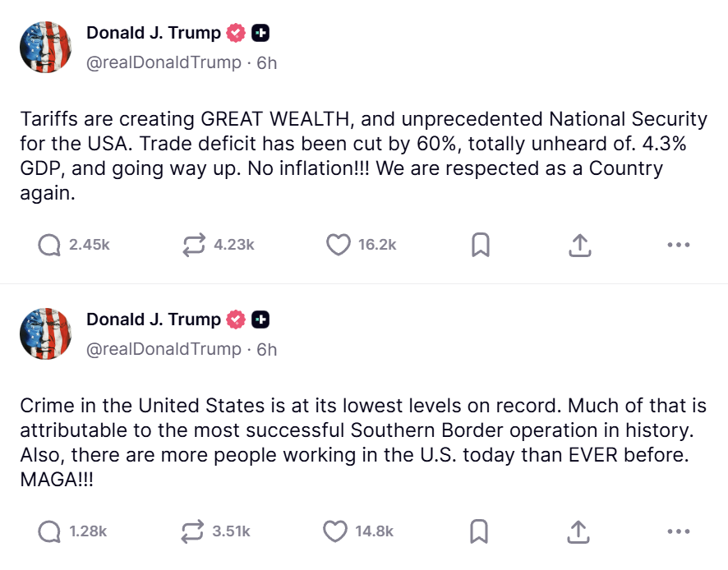Screen dimensions: 728x570
Task: Bookmark the tariffs post
Action: (x=481, y=244)
